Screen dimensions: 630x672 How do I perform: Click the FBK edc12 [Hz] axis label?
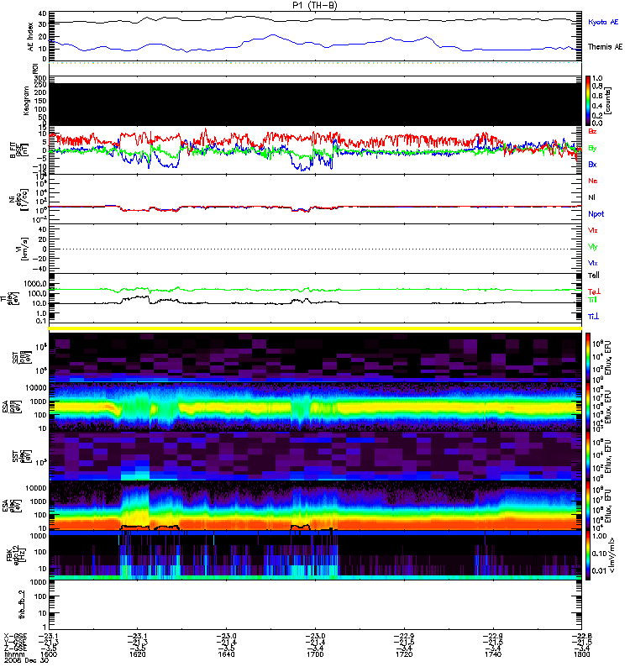(18, 555)
